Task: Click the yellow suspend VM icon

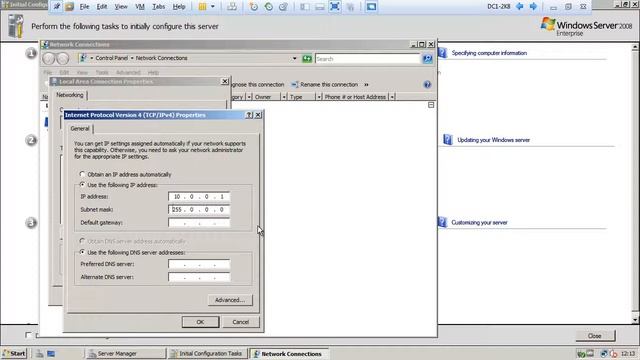Action: pyautogui.click(x=202, y=7)
